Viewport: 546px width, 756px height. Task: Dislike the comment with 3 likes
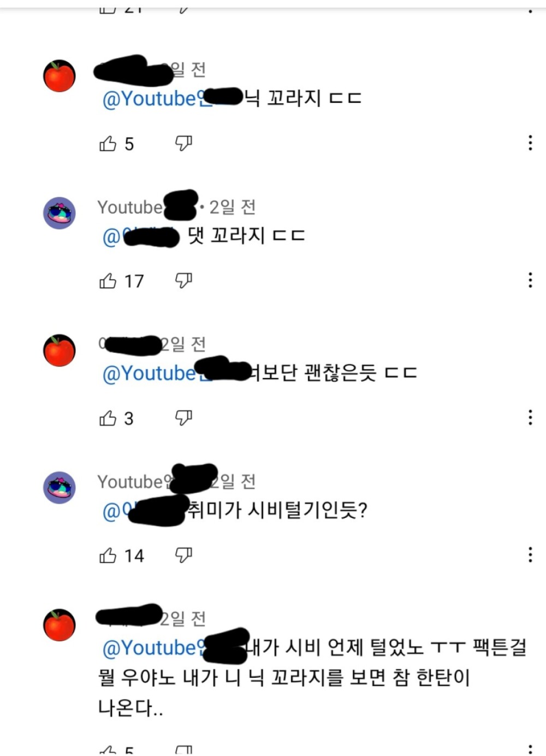coord(183,418)
